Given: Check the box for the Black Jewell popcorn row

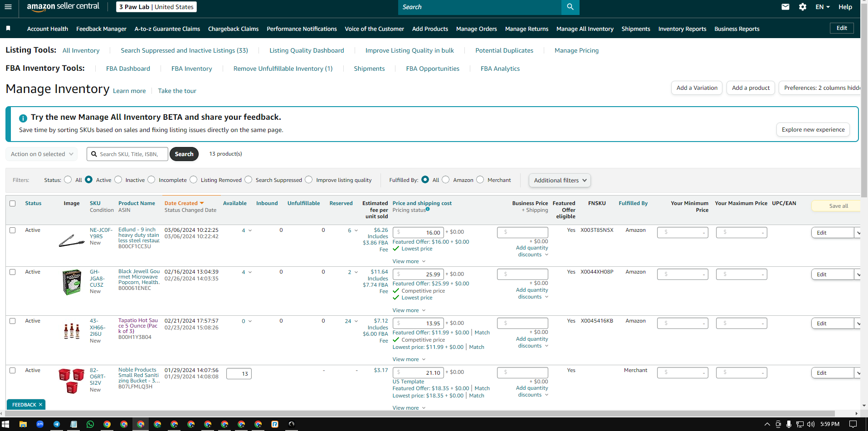Looking at the screenshot, I should (x=13, y=272).
